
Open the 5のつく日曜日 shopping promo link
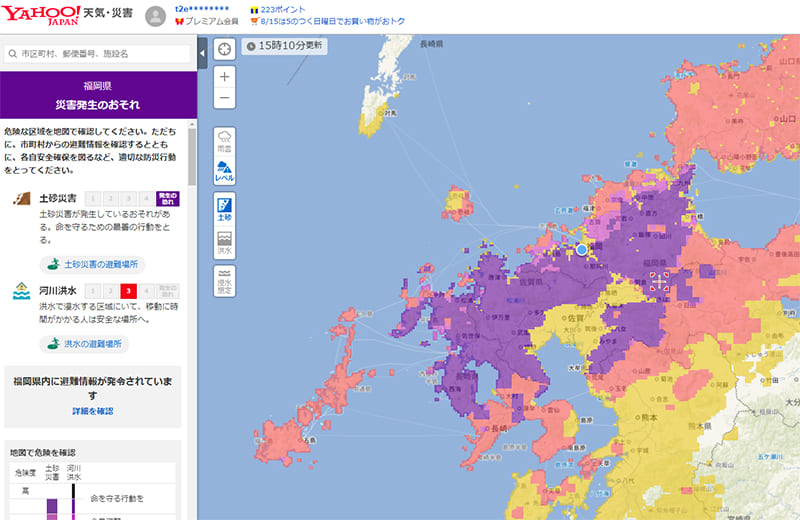[328, 21]
